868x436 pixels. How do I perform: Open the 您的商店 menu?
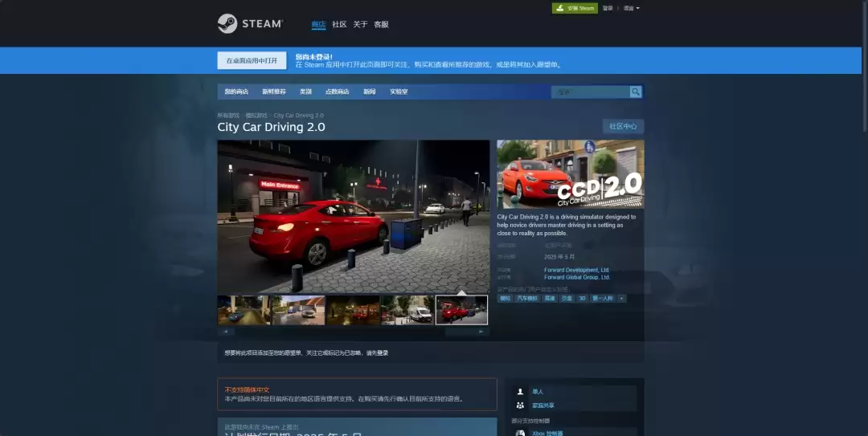236,92
